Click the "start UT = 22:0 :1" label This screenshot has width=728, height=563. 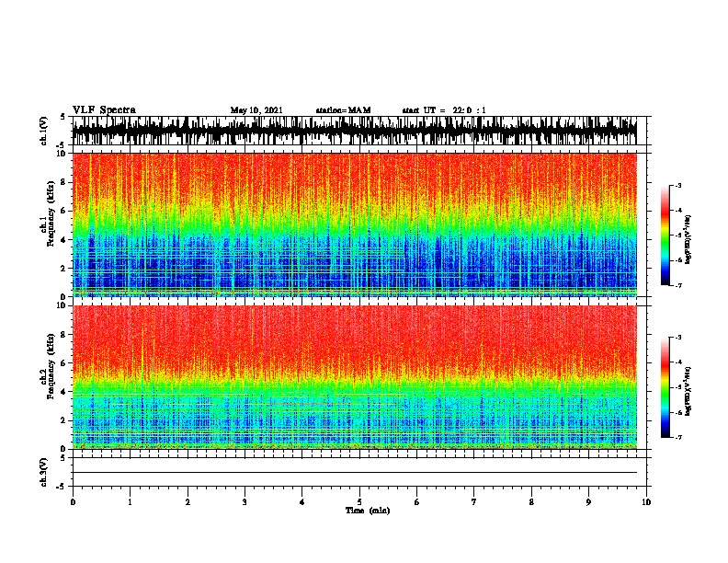(444, 110)
